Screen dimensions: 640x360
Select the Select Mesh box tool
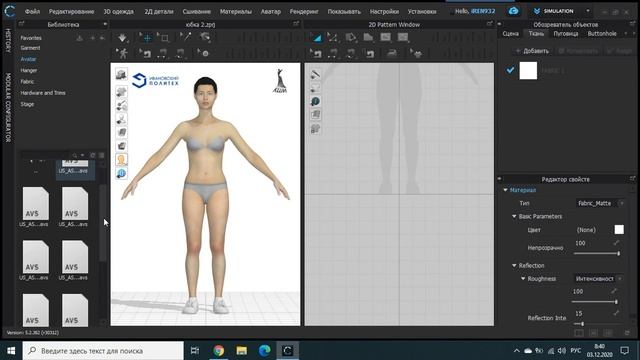point(164,38)
